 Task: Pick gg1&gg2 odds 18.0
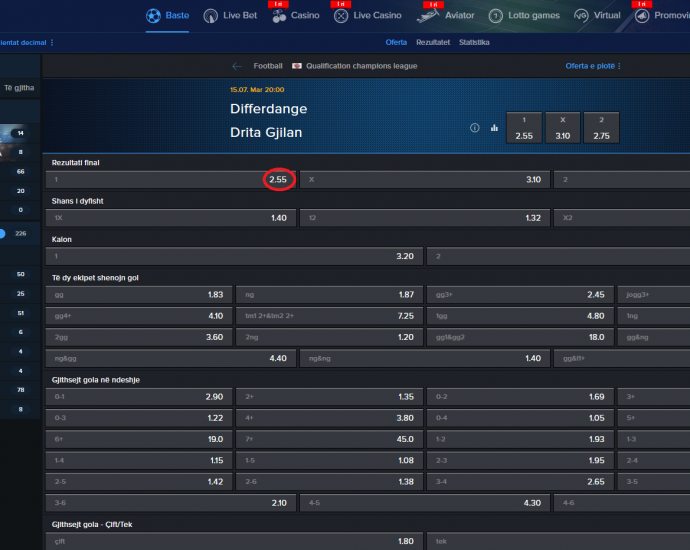[520, 337]
